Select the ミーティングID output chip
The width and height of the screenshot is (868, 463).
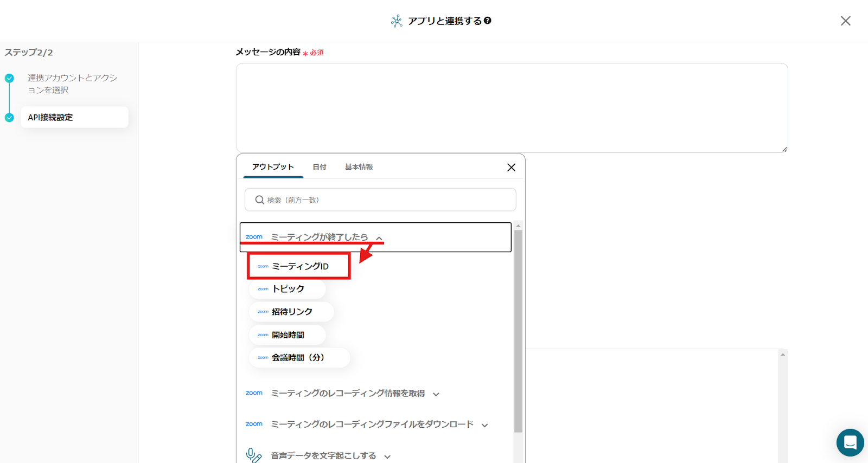(299, 266)
